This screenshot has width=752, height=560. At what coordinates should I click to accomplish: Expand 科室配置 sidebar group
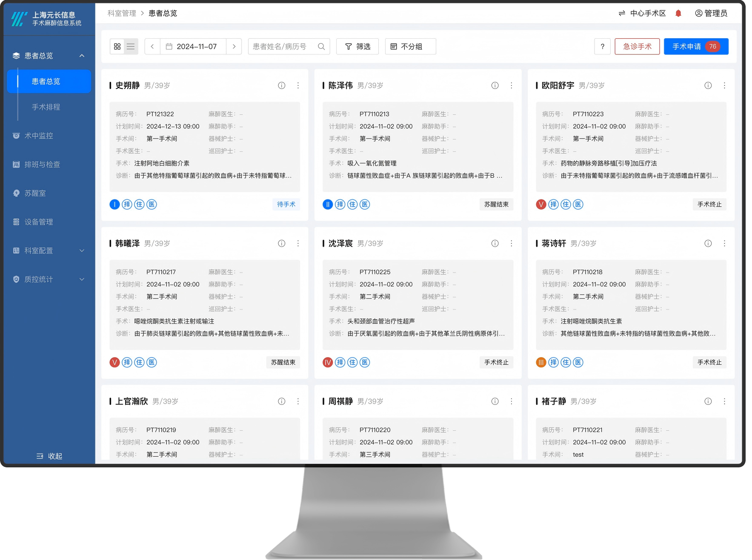49,250
